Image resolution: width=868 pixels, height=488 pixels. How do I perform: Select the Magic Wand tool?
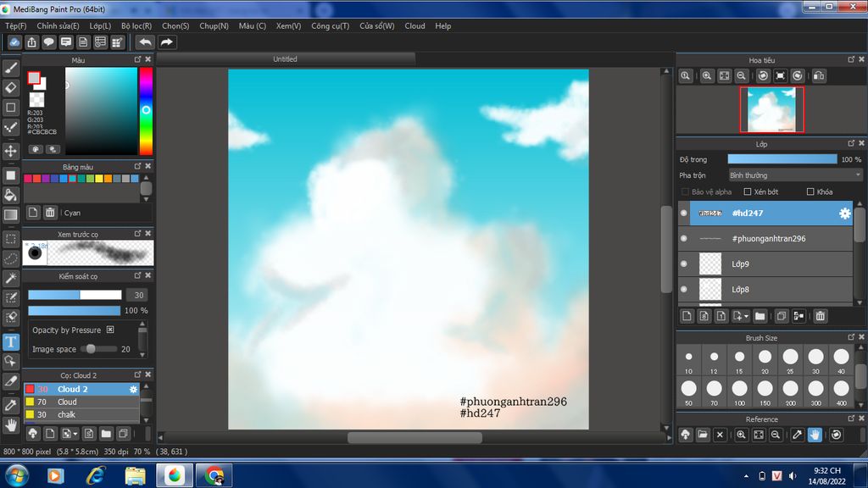(x=11, y=278)
